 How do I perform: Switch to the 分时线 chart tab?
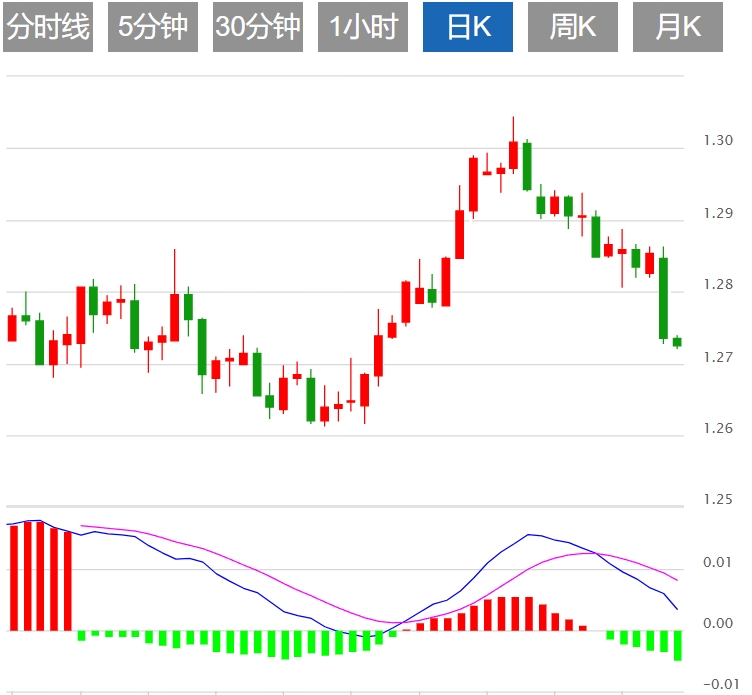[48, 27]
